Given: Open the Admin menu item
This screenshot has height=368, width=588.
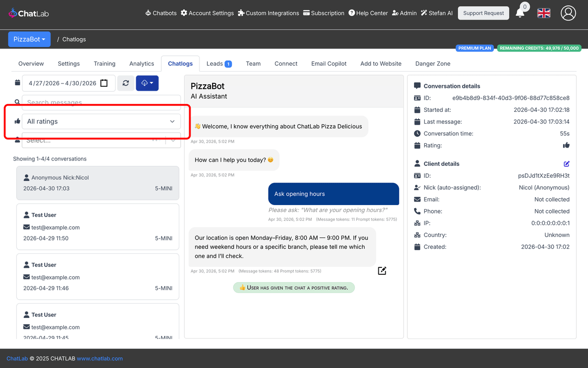Looking at the screenshot, I should [404, 13].
